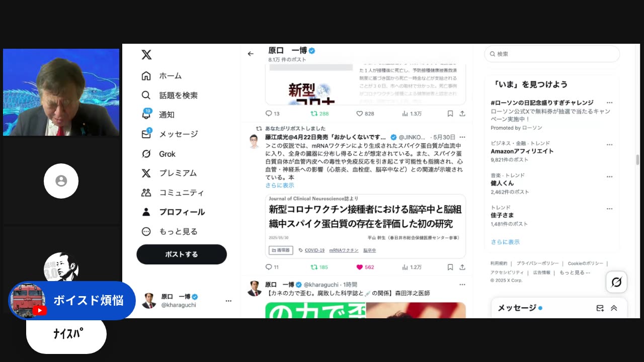
Task: Expand もっと見る menu in sidebar
Action: tap(170, 232)
